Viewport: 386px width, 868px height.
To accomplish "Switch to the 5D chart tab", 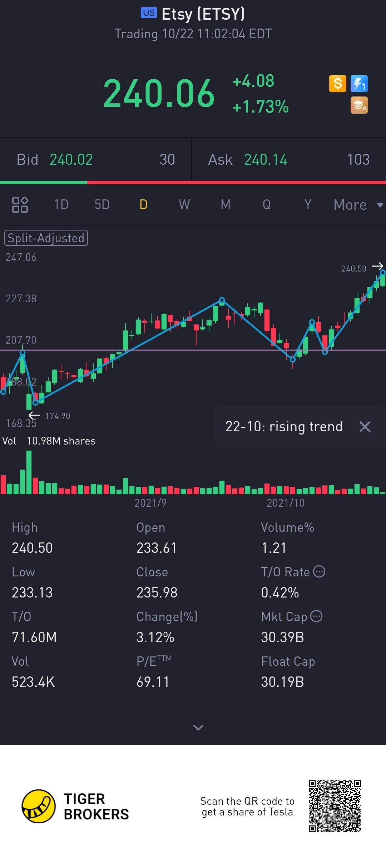I will [102, 205].
